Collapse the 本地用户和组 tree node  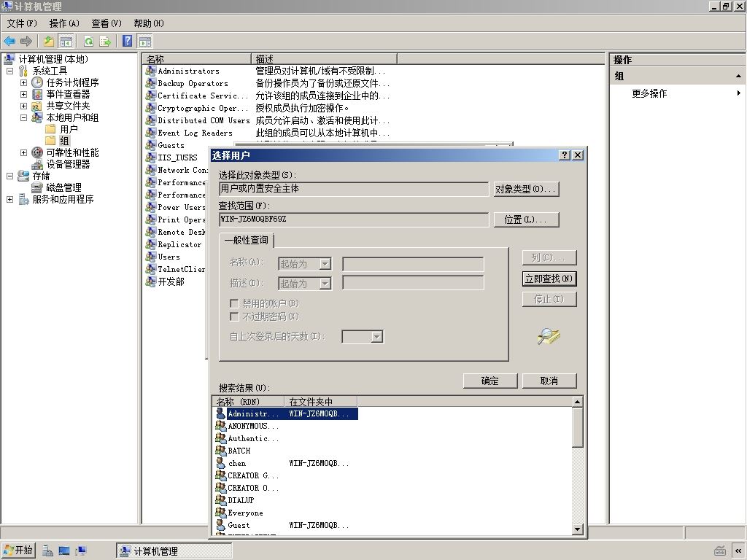click(23, 117)
